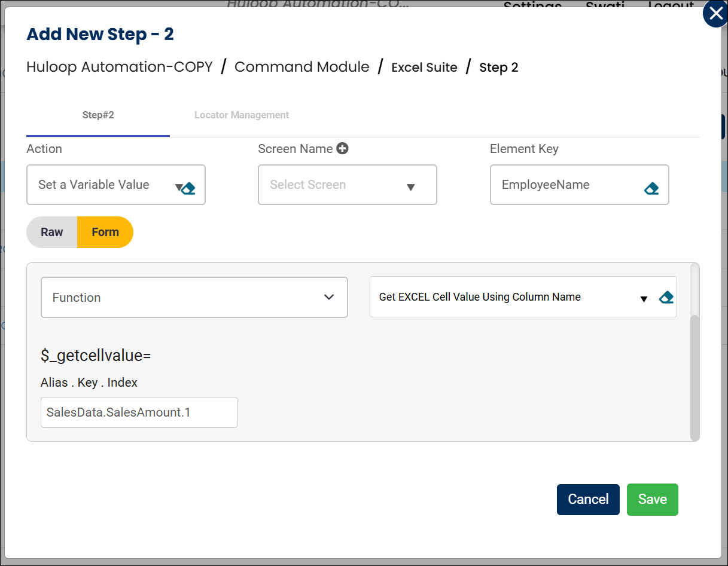Screen dimensions: 728x566
Task: Open the Function dropdown
Action: pyautogui.click(x=328, y=297)
